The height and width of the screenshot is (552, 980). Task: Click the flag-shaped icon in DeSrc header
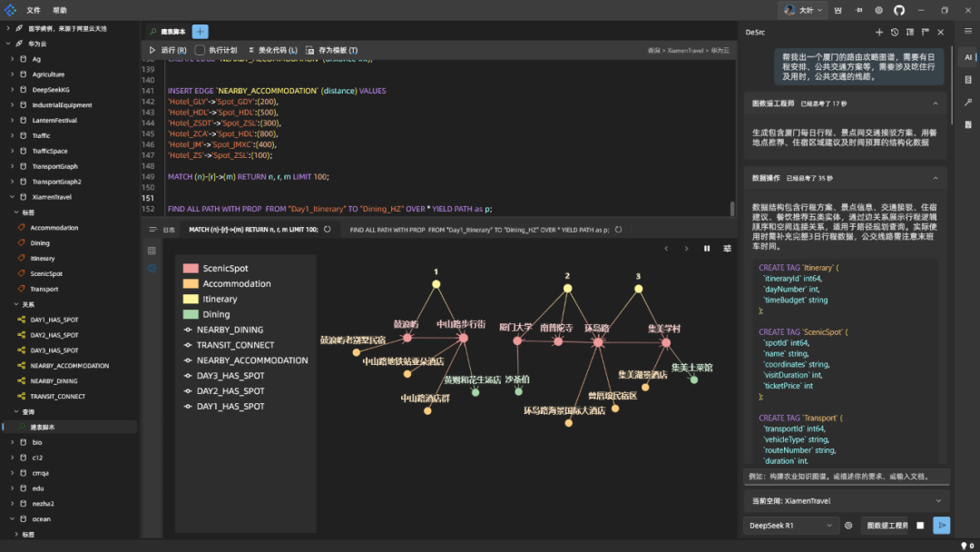tap(925, 32)
